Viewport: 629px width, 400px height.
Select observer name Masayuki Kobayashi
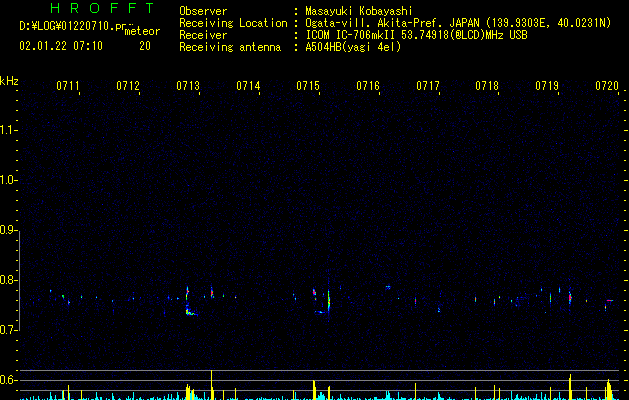pyautogui.click(x=359, y=11)
